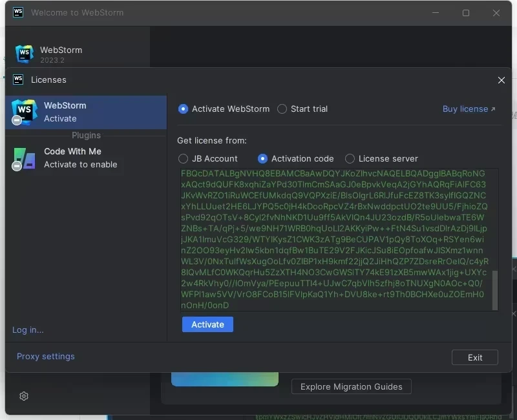Click WebStorm logo in Welcome window sidebar
Image resolution: width=517 pixels, height=420 pixels.
25,54
